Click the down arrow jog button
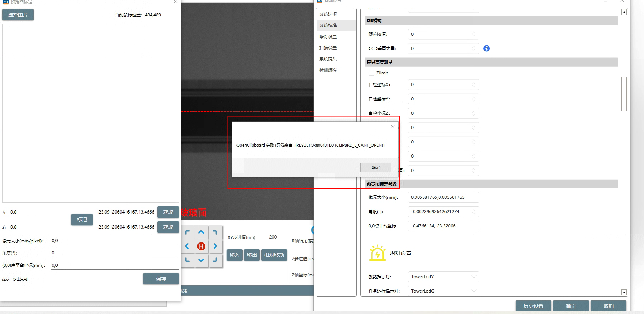This screenshot has width=644, height=314. click(201, 260)
